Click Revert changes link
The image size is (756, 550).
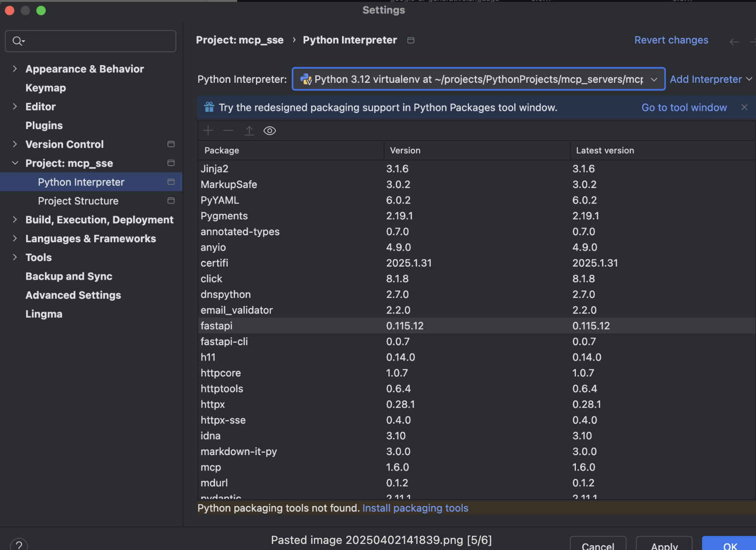(x=671, y=40)
